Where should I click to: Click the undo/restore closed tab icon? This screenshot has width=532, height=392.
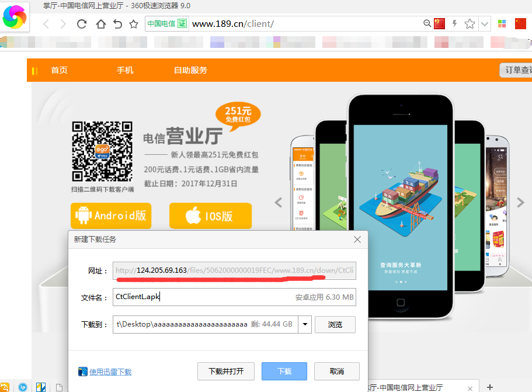117,24
